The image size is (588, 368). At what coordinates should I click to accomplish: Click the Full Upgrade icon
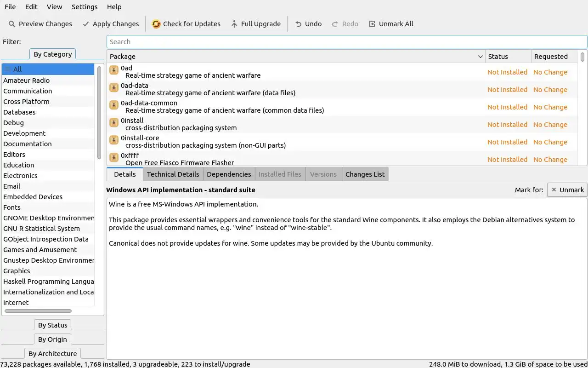click(x=234, y=24)
